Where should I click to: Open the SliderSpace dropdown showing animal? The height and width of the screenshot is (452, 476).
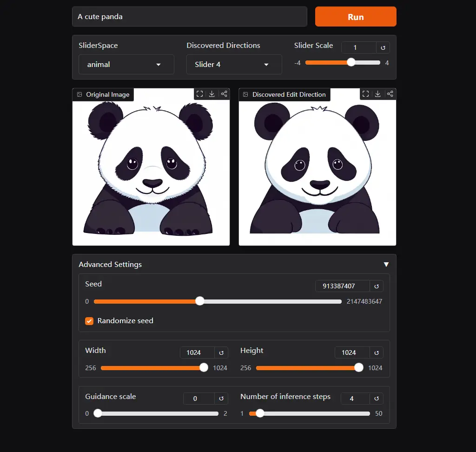click(x=126, y=64)
